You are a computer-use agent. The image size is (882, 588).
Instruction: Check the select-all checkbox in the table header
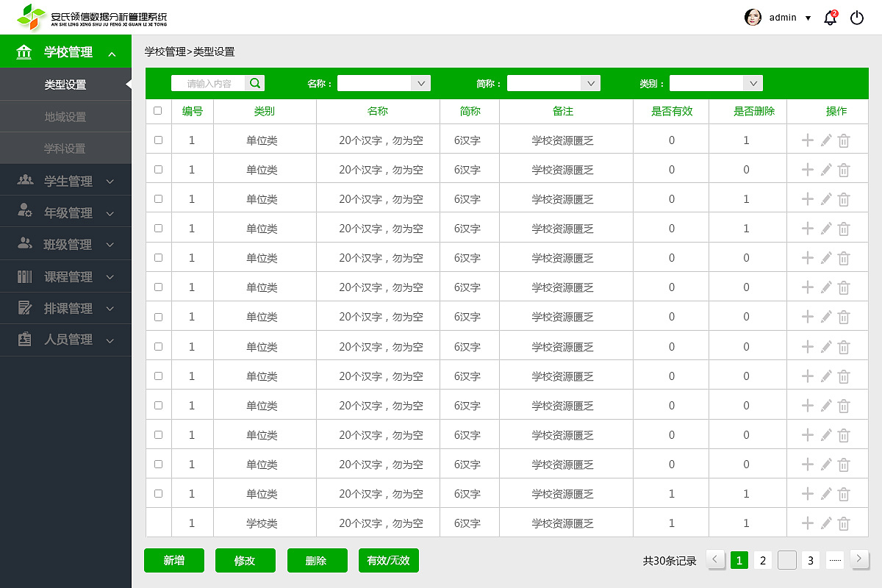(x=158, y=110)
